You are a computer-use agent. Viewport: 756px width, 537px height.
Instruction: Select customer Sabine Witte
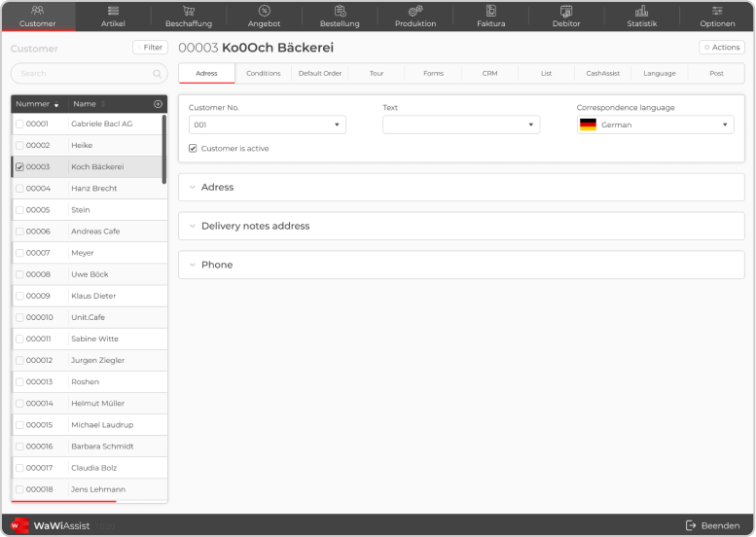pyautogui.click(x=95, y=339)
